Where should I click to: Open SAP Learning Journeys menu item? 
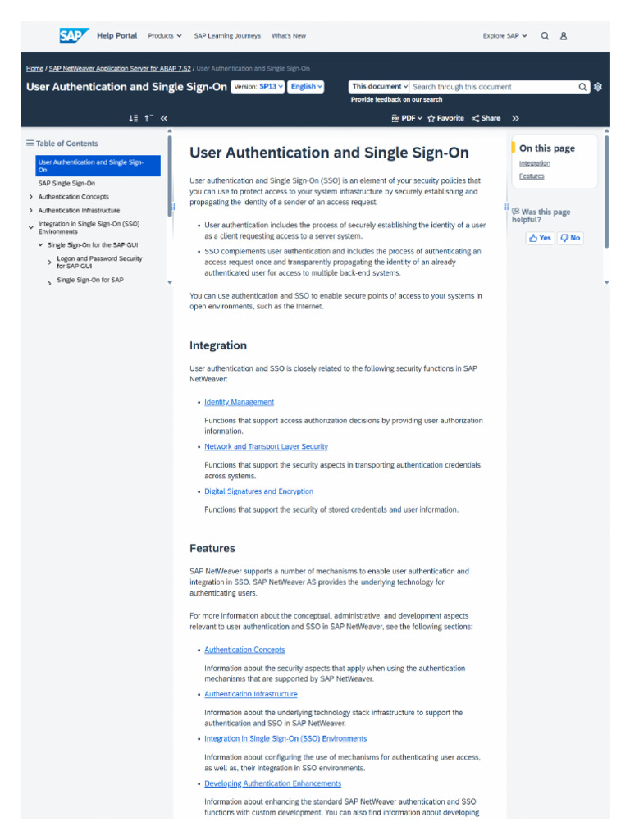tap(227, 36)
